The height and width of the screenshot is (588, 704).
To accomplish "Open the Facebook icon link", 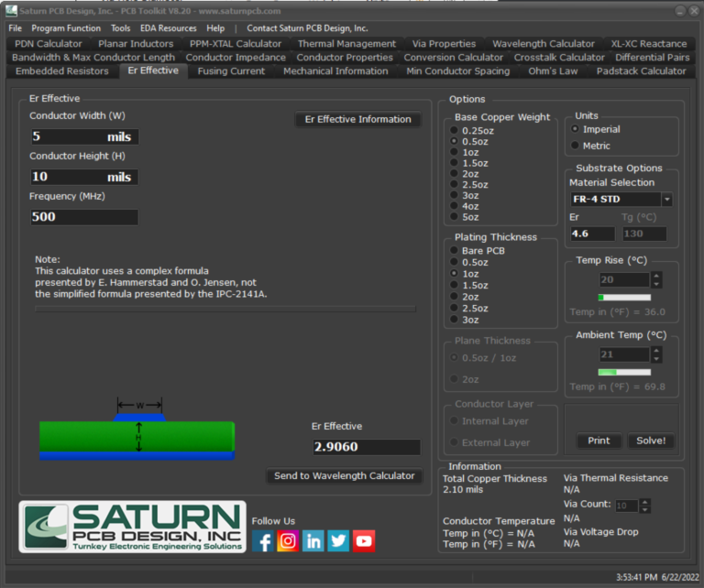I will (263, 541).
